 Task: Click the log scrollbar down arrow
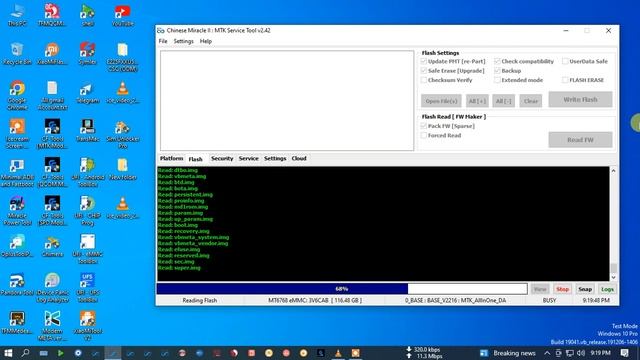(x=613, y=277)
